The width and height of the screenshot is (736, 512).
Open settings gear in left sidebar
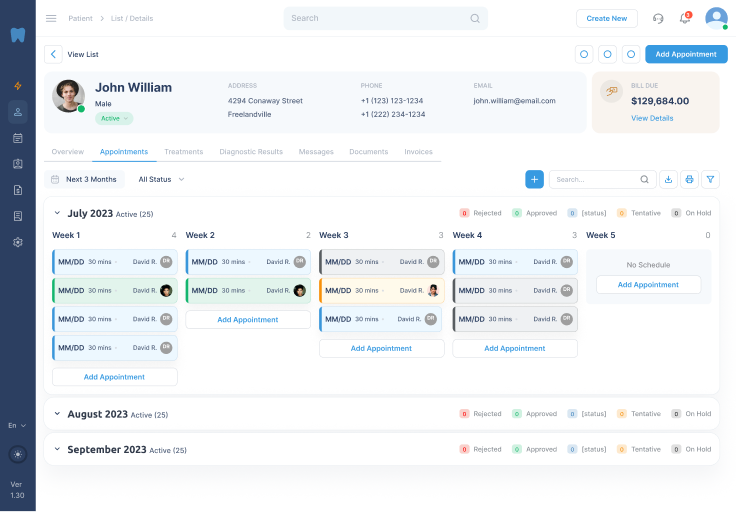coord(17,242)
